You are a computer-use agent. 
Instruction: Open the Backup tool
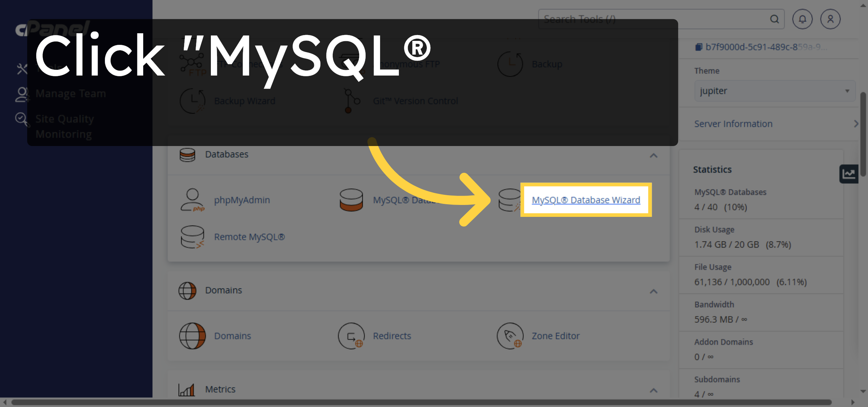[x=546, y=64]
